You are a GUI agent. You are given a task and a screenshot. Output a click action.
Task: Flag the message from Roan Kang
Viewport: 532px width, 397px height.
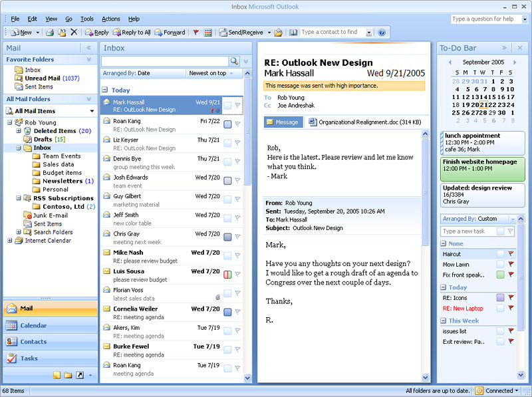[237, 125]
